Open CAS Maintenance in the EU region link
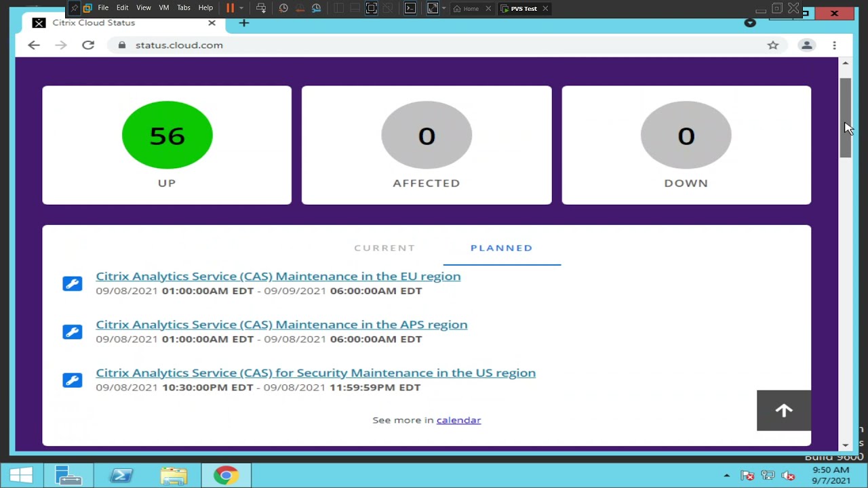 [278, 276]
